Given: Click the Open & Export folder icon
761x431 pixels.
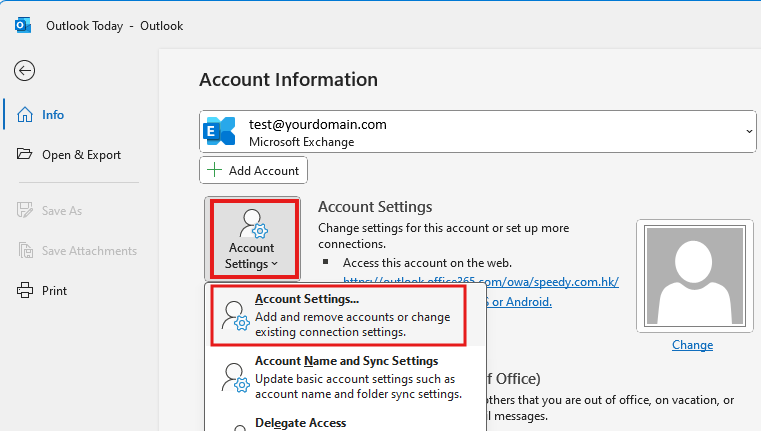Looking at the screenshot, I should click(24, 155).
